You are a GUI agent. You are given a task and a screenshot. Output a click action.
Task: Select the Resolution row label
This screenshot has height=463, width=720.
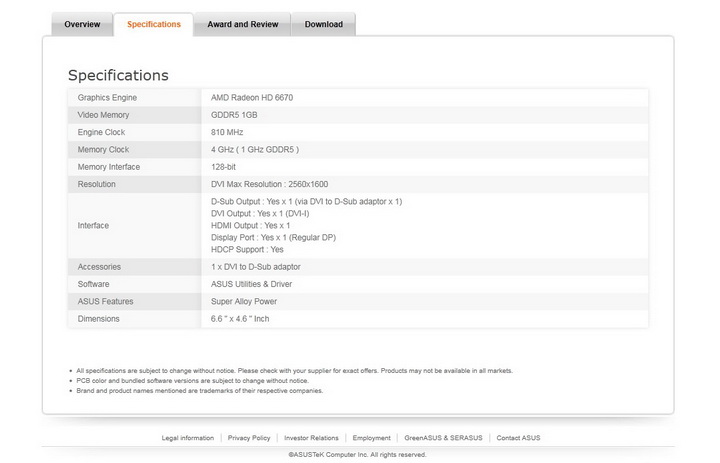coord(96,184)
